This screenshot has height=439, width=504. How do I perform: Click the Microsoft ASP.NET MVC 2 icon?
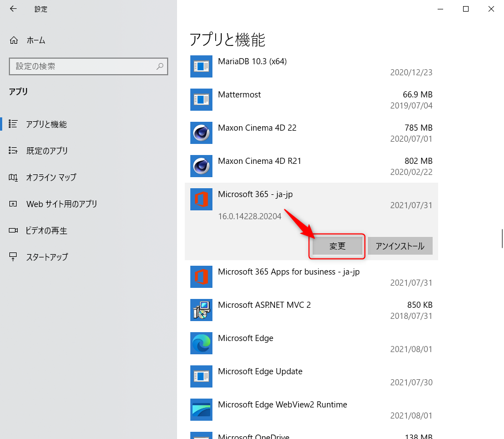(x=201, y=310)
